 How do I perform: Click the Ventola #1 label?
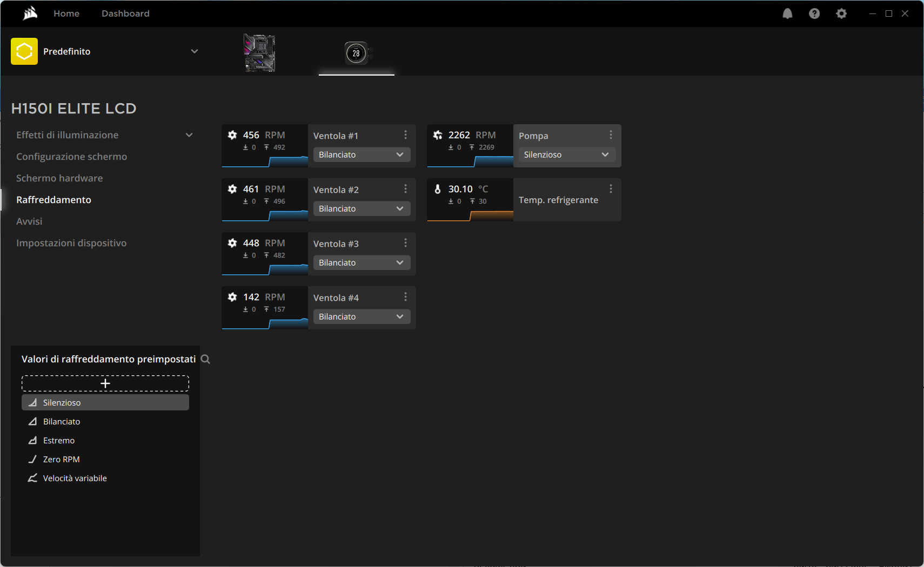[x=336, y=136]
